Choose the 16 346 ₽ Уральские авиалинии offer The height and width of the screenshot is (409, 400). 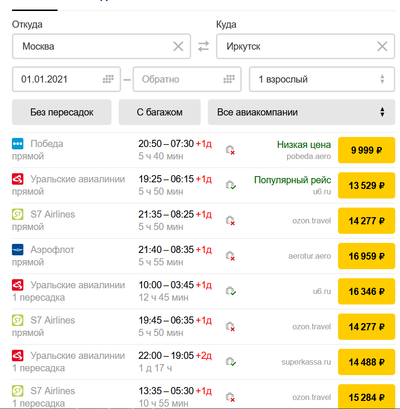[366, 291]
